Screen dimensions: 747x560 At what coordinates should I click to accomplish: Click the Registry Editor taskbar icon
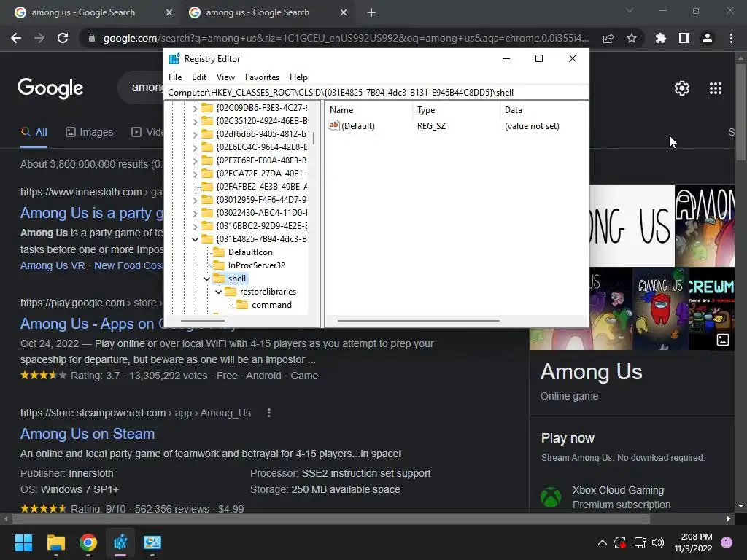pyautogui.click(x=120, y=542)
